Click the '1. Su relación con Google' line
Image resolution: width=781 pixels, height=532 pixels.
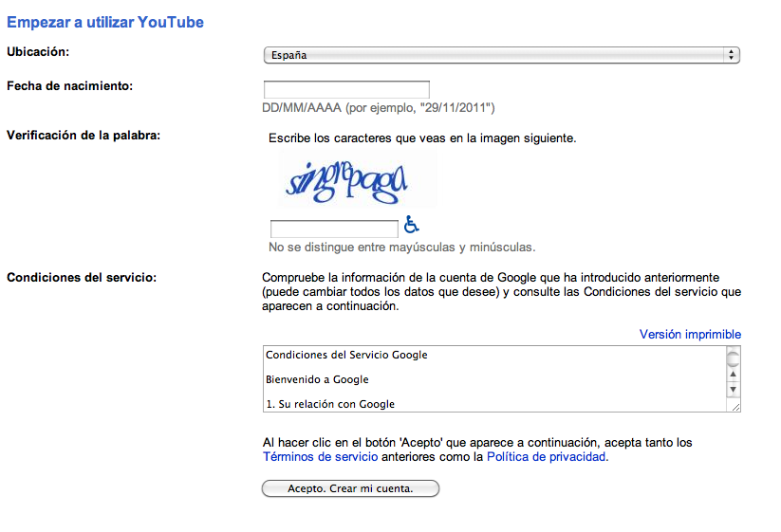click(x=330, y=404)
